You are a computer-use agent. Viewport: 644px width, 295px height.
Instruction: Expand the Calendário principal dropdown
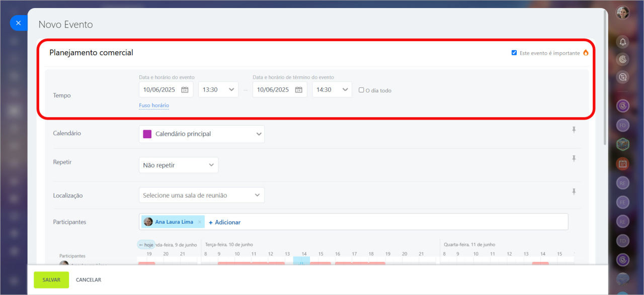tap(202, 134)
